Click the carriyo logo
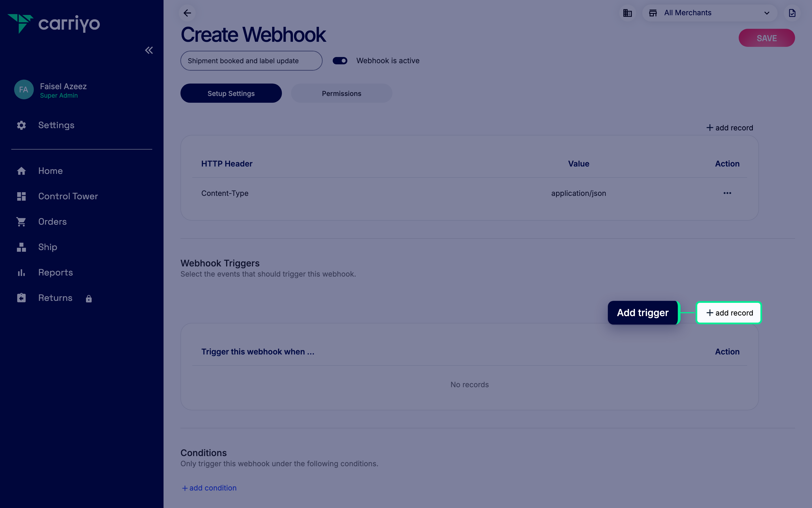 [x=54, y=23]
